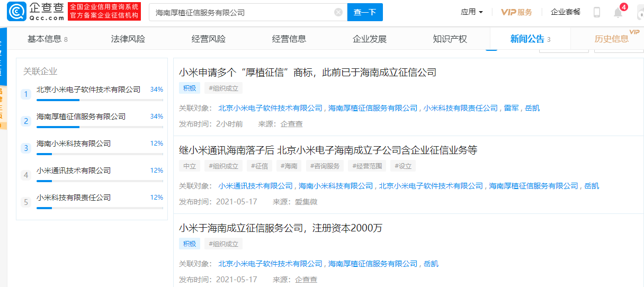This screenshot has height=287, width=644.
Task: Switch to 基本信息 tab
Action: [48, 39]
